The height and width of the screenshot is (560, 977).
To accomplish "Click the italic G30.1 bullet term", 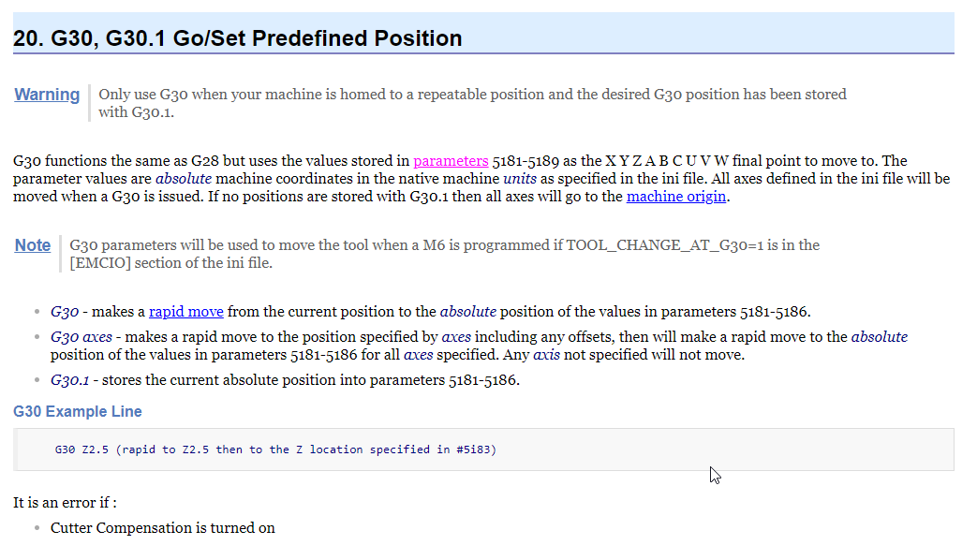I will pyautogui.click(x=69, y=380).
